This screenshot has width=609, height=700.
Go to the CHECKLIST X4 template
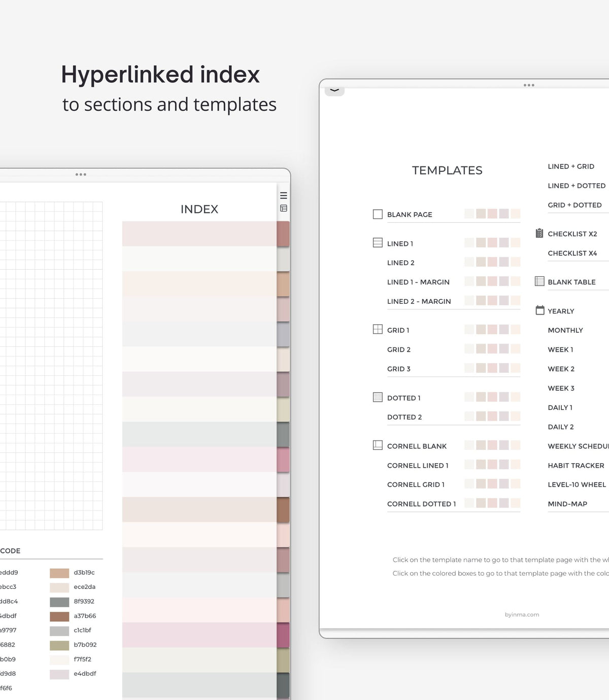click(x=572, y=253)
